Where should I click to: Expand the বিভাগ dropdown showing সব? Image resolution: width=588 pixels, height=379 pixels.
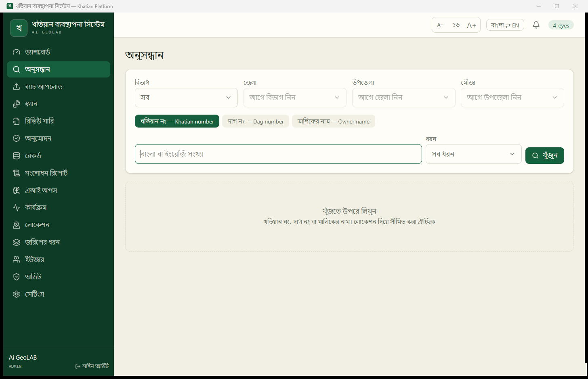[x=186, y=98]
